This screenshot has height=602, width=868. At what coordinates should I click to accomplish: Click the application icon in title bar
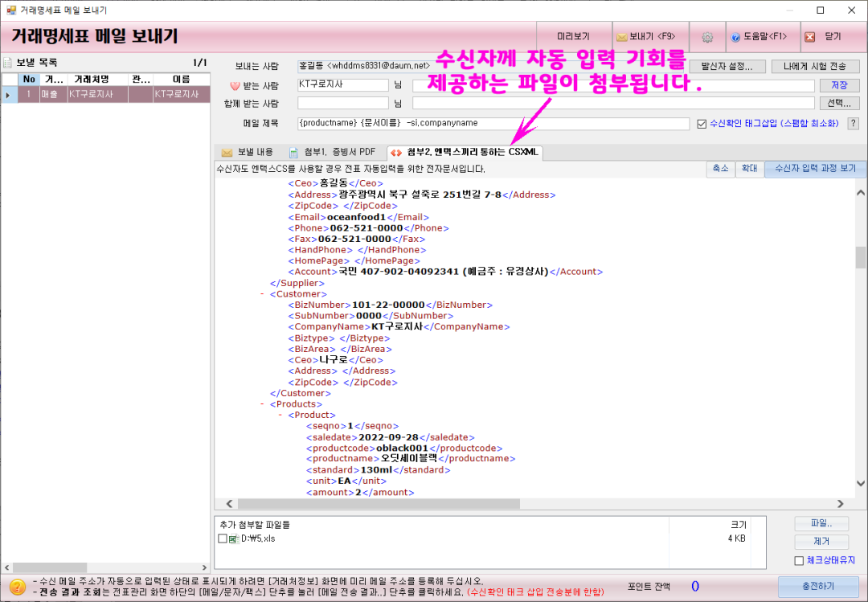[x=11, y=10]
